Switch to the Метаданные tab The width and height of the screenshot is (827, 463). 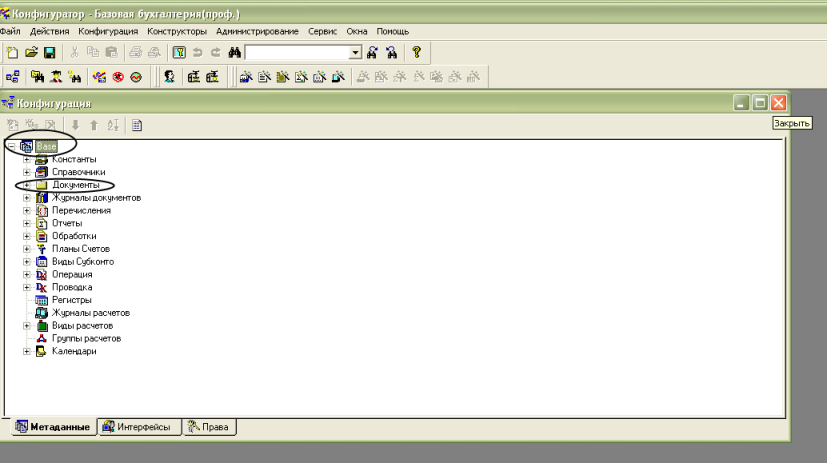(53, 427)
